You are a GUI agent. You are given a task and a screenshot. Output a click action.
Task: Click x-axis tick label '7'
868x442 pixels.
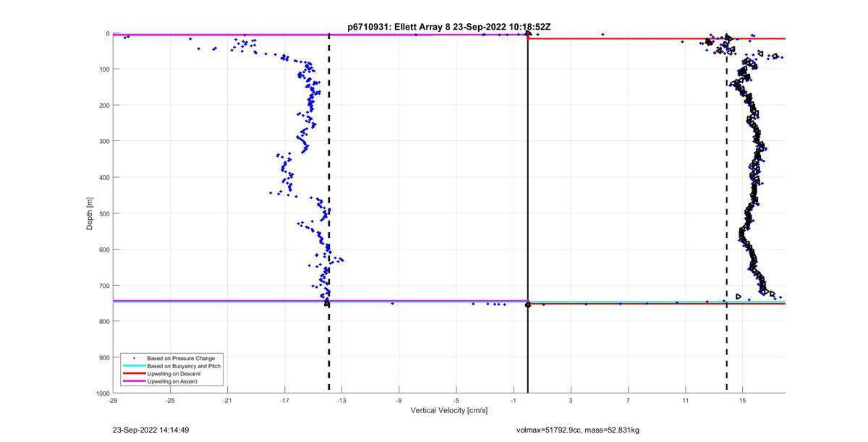tap(628, 400)
